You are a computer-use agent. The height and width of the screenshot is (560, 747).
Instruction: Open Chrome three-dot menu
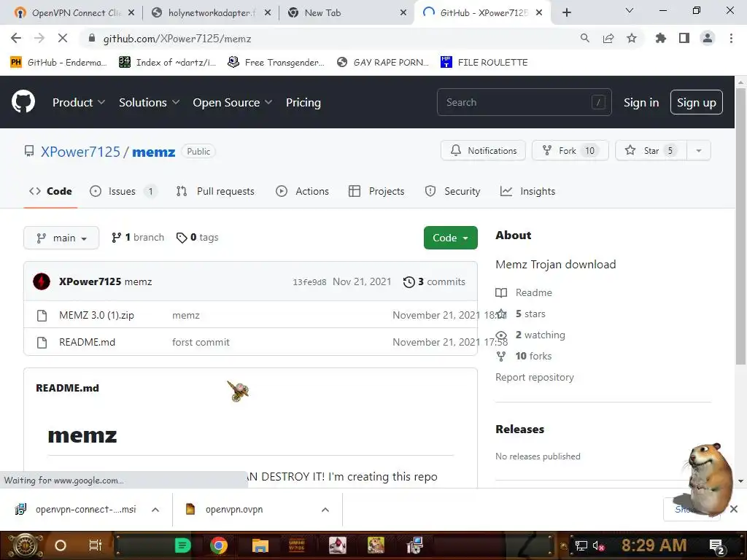click(x=731, y=38)
